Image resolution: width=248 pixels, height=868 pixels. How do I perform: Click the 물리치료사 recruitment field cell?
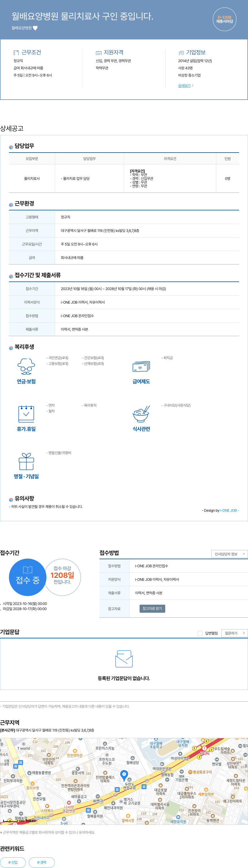pos(32,179)
